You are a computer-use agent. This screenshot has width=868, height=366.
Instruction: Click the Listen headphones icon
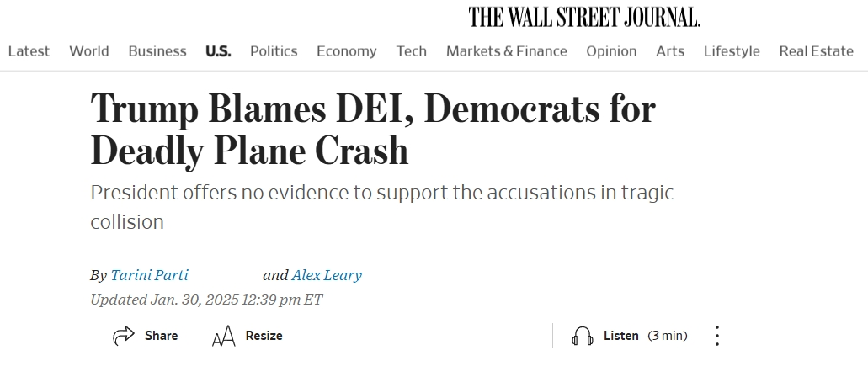tap(583, 337)
